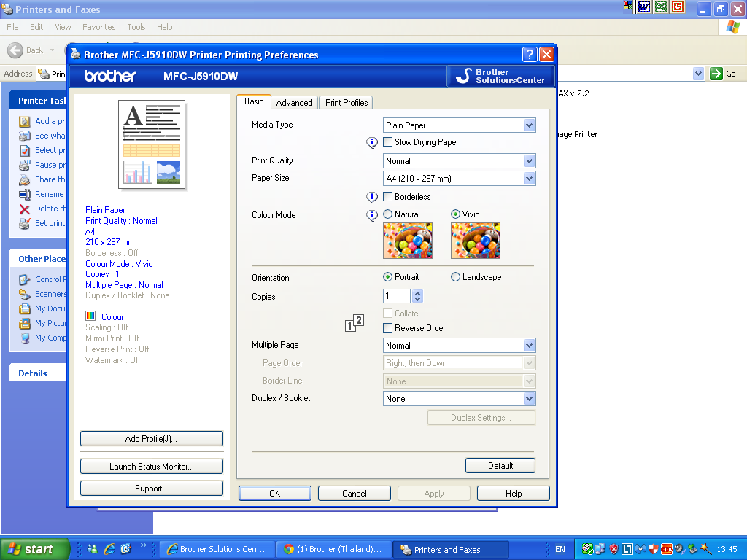Click the safely remove hardware tray icon

tap(692, 550)
